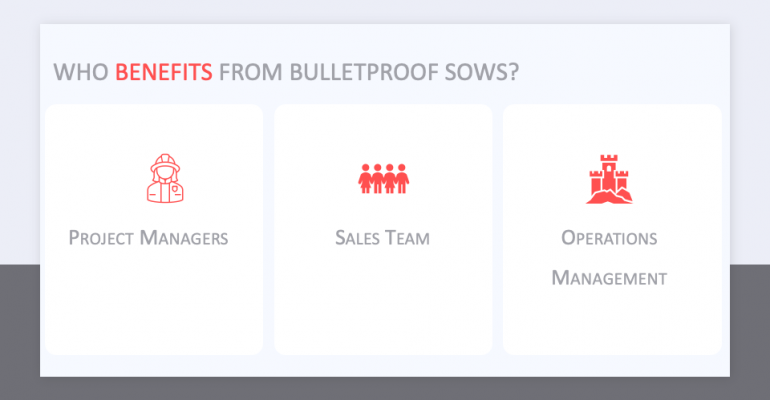The image size is (770, 400).
Task: Click the red castle icon
Action: tap(610, 180)
